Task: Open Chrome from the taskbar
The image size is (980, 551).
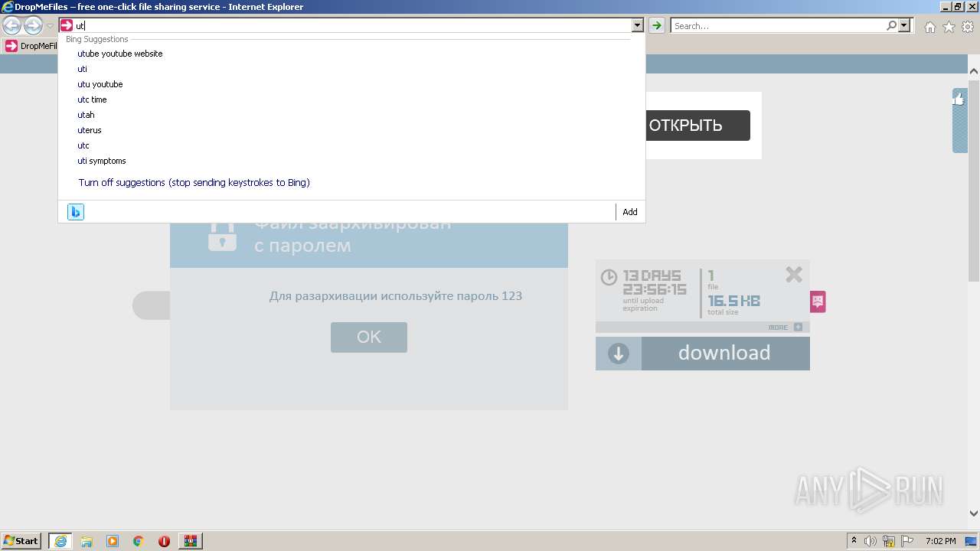Action: [x=139, y=541]
